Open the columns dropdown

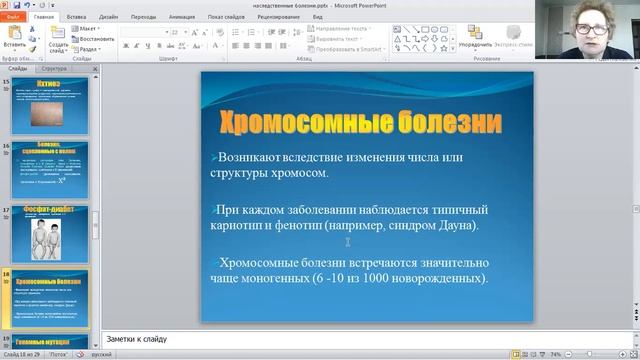tap(284, 46)
